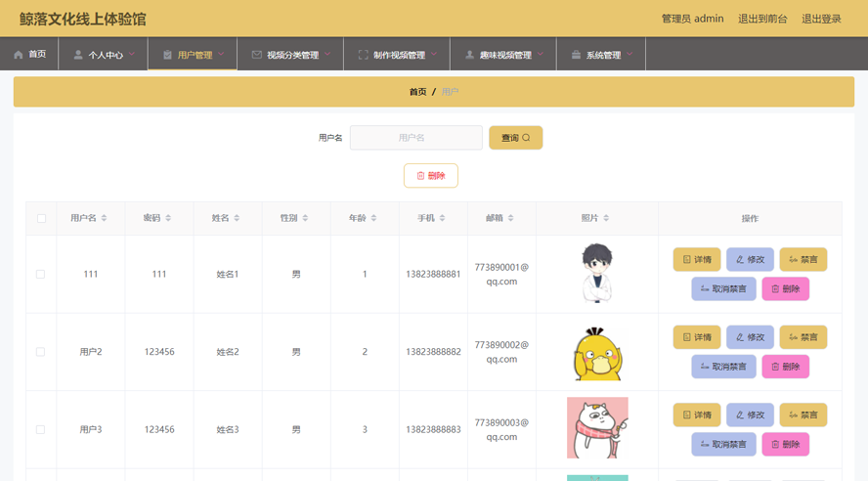The width and height of the screenshot is (868, 481).
Task: Sort table by 性别 column arrows
Action: [306, 218]
